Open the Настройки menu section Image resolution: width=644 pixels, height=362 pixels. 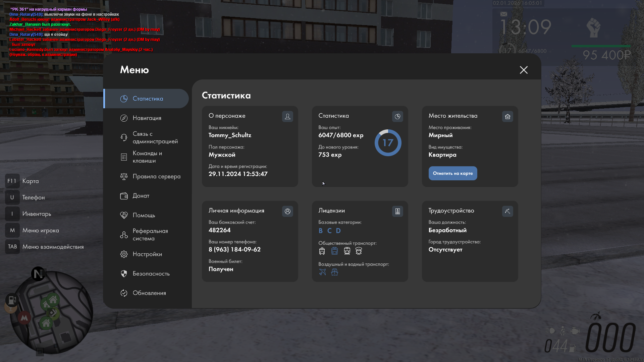click(x=147, y=254)
